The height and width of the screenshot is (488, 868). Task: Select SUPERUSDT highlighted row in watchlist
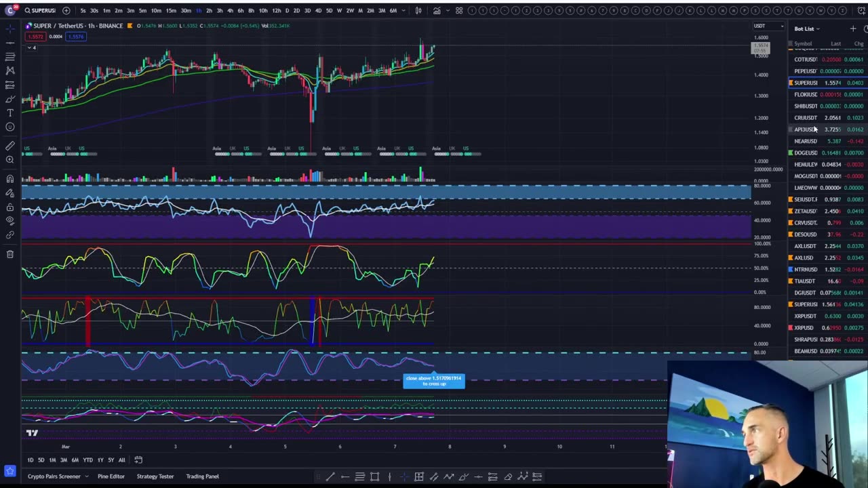827,83
